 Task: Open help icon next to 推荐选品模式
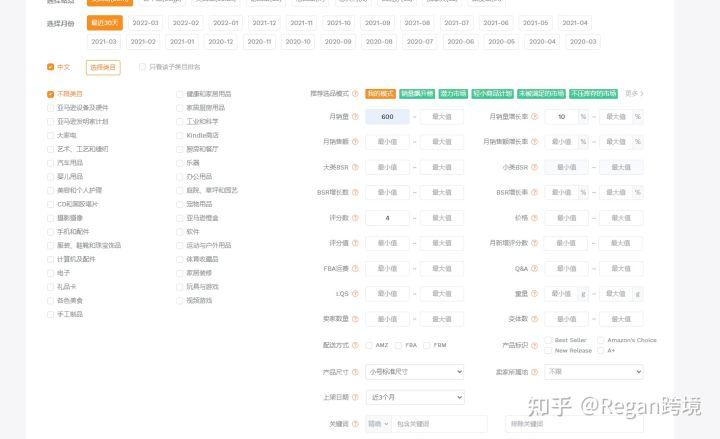point(355,94)
